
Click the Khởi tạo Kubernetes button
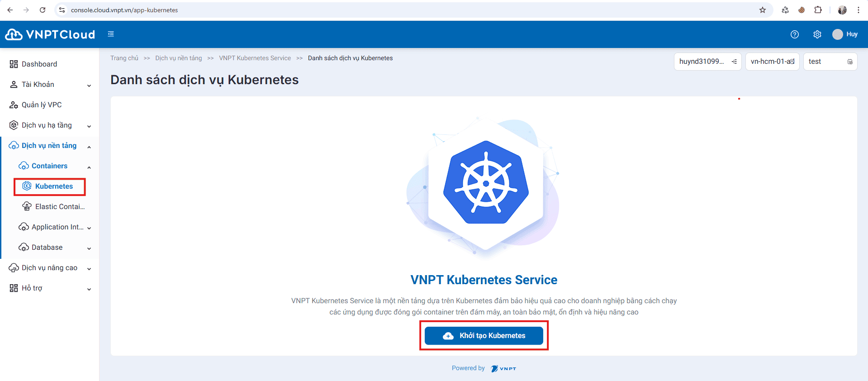(x=484, y=336)
